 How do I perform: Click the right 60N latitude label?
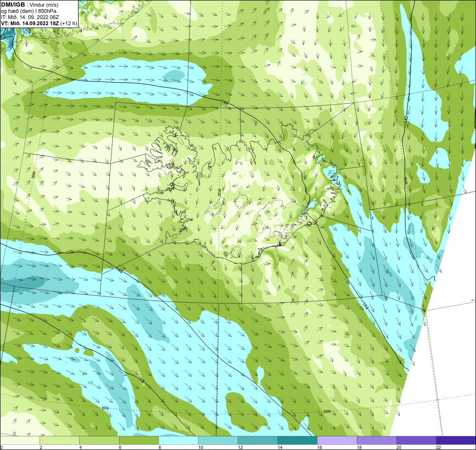coord(327,411)
